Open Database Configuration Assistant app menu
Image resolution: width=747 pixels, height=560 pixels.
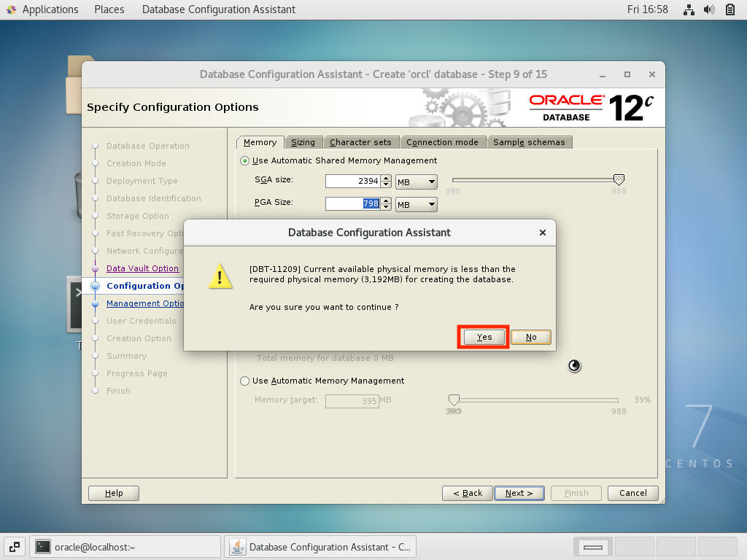pyautogui.click(x=219, y=9)
